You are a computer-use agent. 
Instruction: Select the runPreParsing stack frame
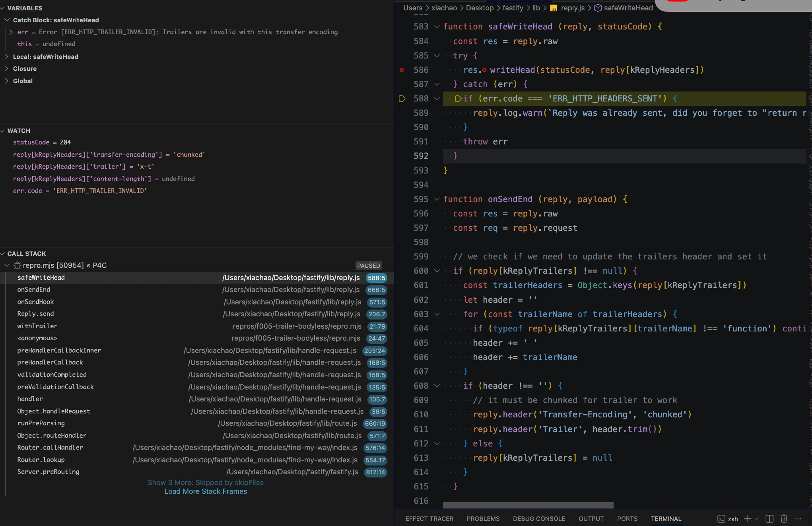click(197, 423)
